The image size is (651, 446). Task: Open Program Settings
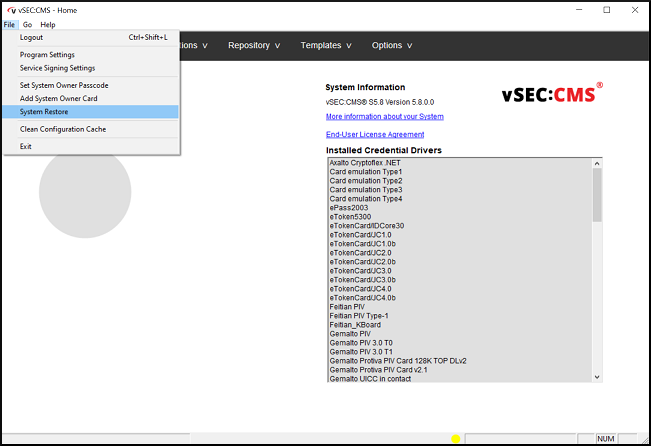click(91, 55)
